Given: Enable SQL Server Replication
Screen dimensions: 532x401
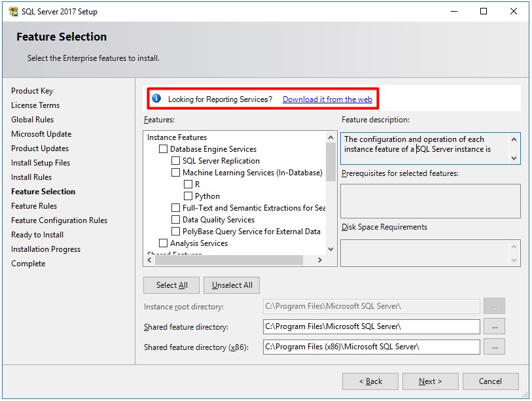Looking at the screenshot, I should click(x=174, y=160).
